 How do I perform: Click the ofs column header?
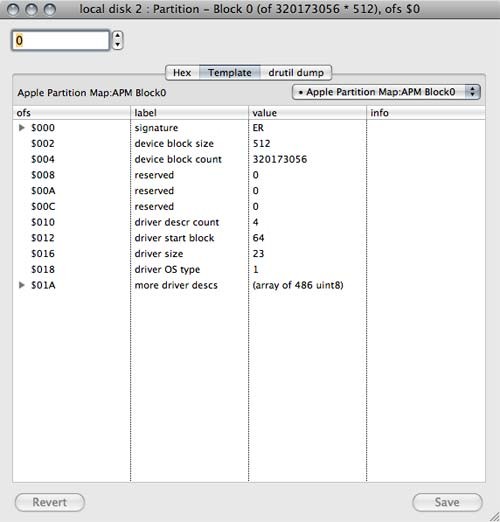pos(71,113)
